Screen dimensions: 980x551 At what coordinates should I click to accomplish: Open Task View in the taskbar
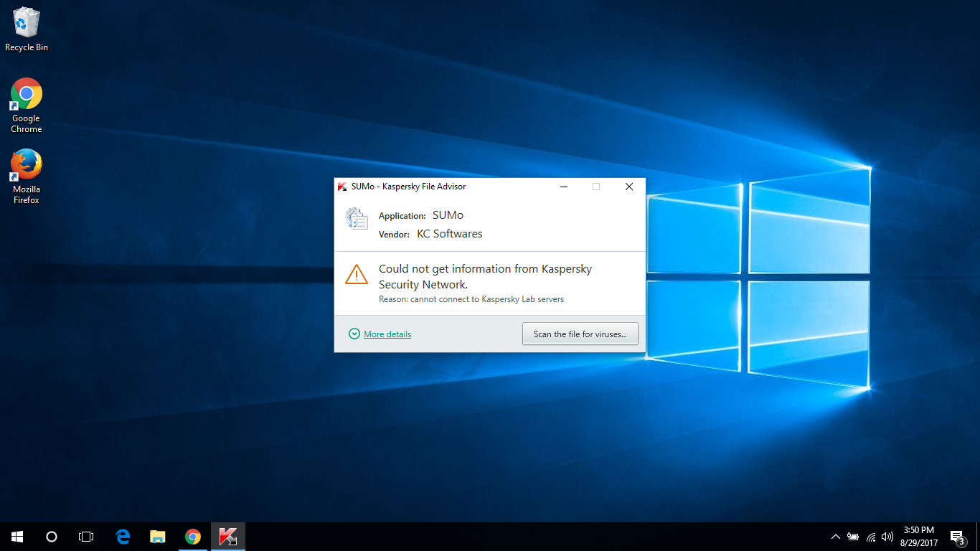(x=86, y=537)
